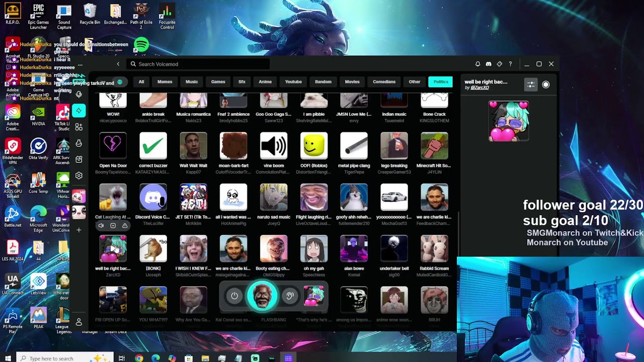
Task: Select the active voice avatar in the floating bar
Action: tap(262, 296)
